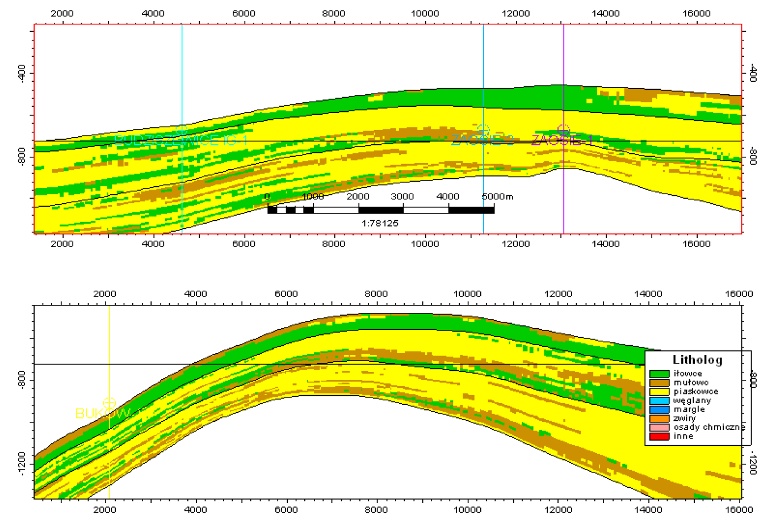
Task: Click the scale bar 3000 label
Action: 402,196
